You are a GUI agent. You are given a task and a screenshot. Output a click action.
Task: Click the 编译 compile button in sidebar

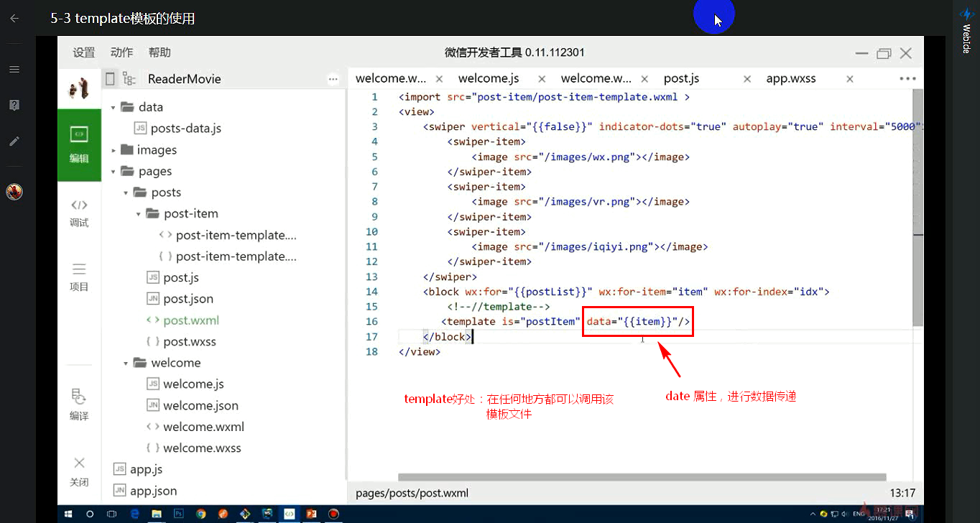80,404
